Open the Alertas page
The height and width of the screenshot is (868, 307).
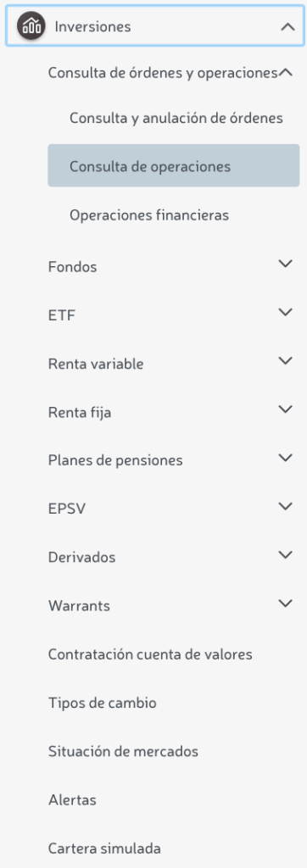72,799
